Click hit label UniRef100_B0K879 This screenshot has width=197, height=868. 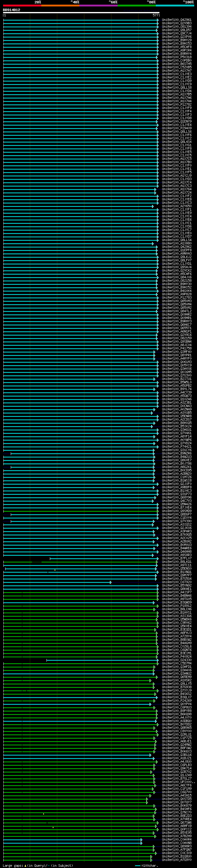pyautogui.click(x=176, y=805)
